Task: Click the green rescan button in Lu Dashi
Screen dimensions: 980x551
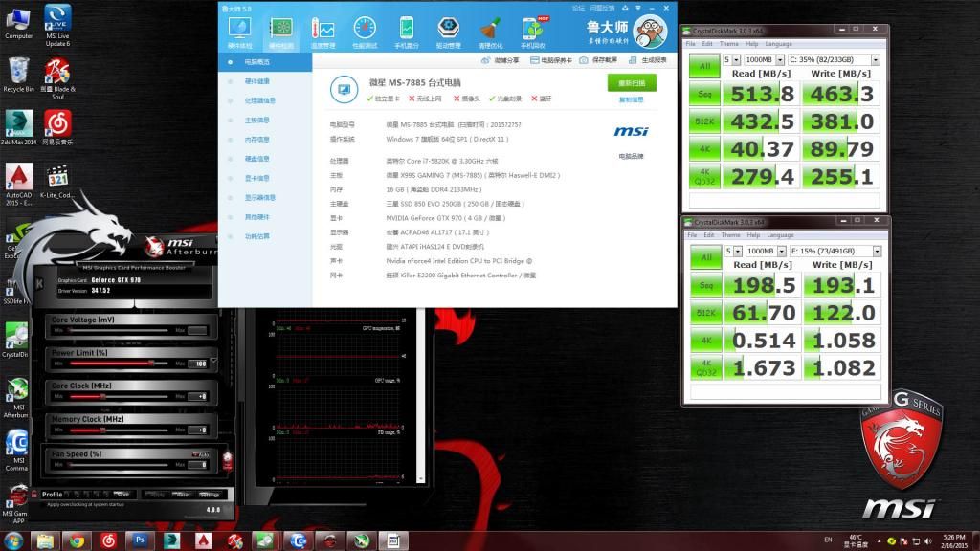Action: tap(632, 83)
